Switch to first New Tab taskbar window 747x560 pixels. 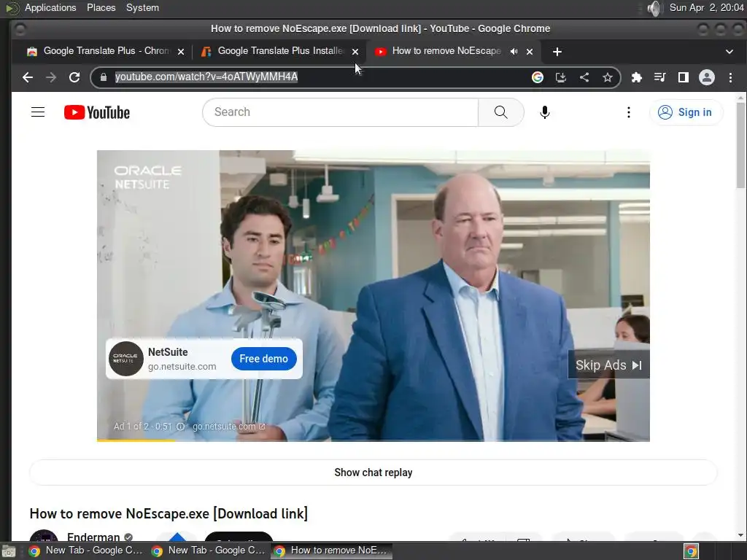click(x=86, y=551)
